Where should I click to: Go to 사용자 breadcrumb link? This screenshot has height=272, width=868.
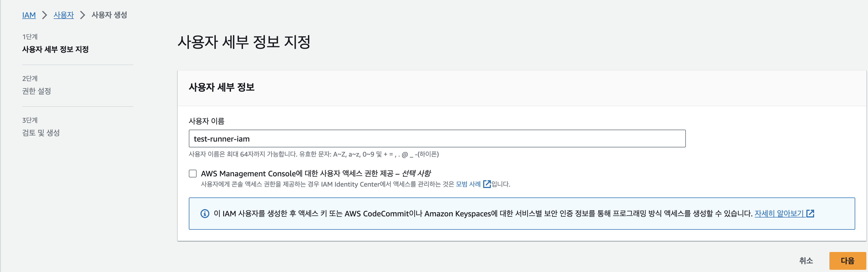pos(63,15)
